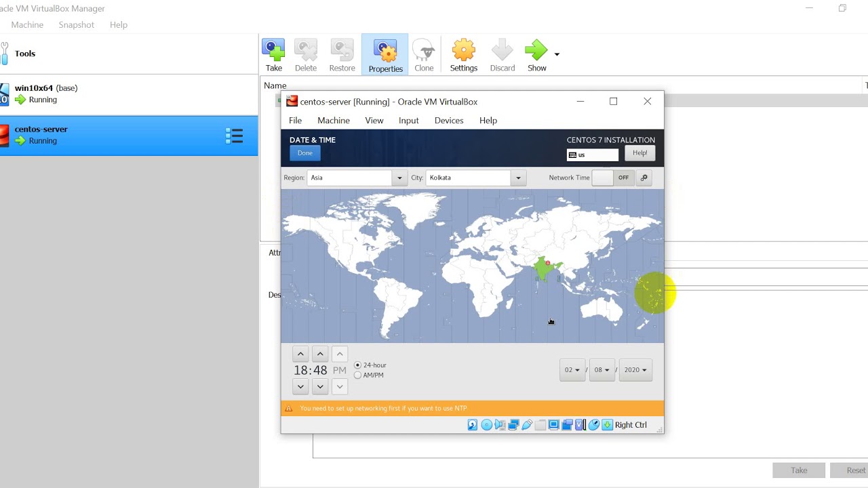The image size is (868, 488).
Task: Click the Delete snapshot toolbar icon
Action: (x=305, y=56)
